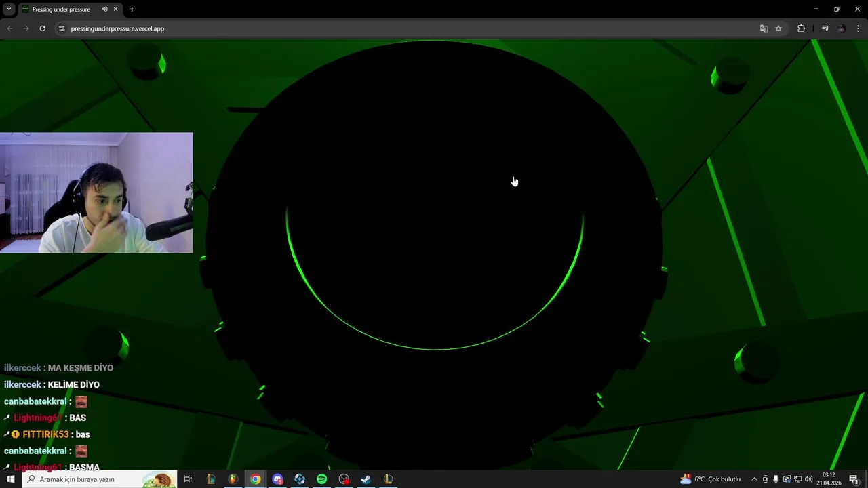The width and height of the screenshot is (868, 488).
Task: Open the OBS Studio recording icon on taskbar
Action: click(344, 479)
